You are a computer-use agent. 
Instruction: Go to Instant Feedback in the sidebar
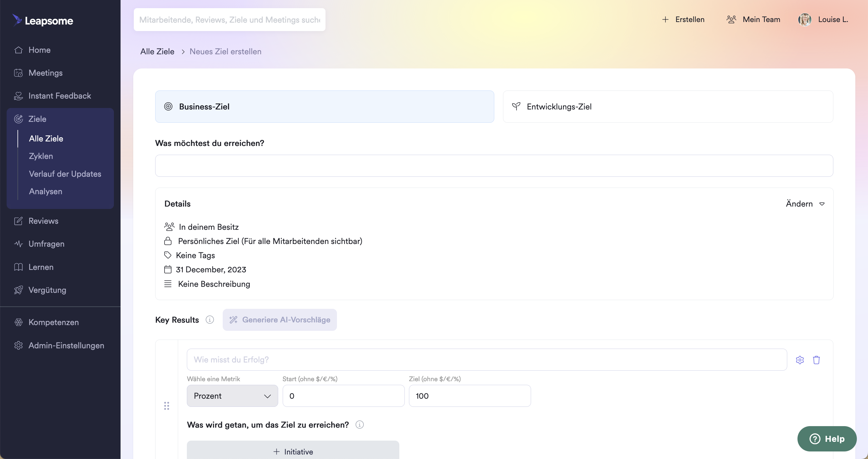point(60,96)
